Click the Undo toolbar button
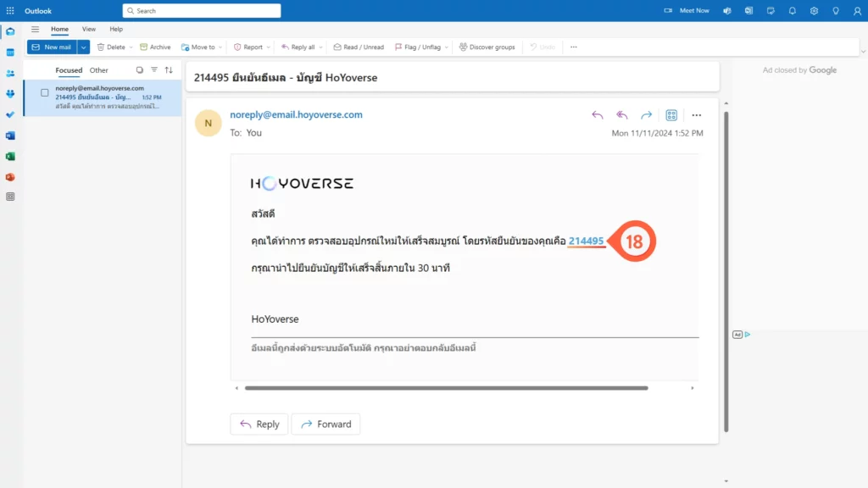 click(542, 47)
